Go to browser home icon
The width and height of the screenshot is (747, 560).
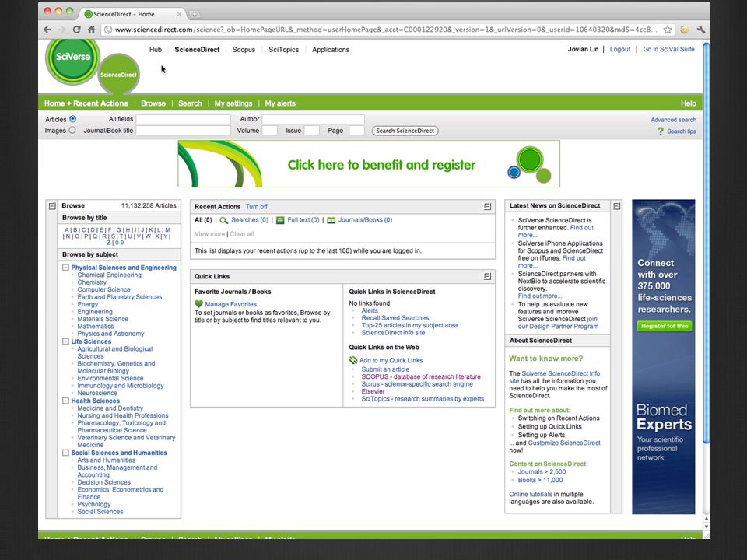coord(92,30)
